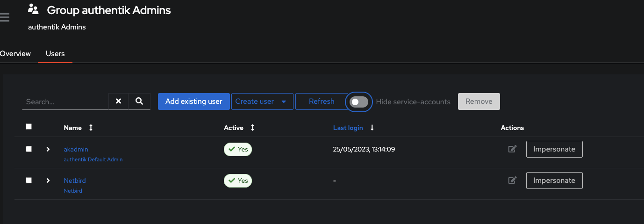Click the Name column header text
Viewport: 644px width, 224px height.
coord(73,128)
